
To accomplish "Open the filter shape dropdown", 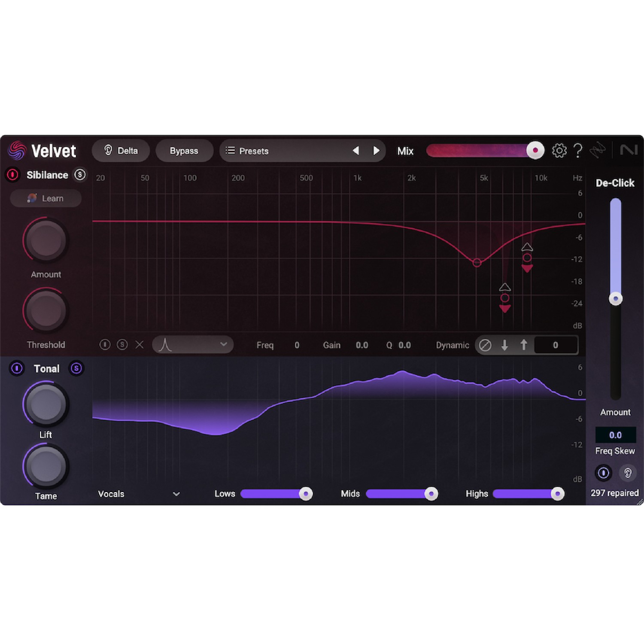I will [193, 344].
